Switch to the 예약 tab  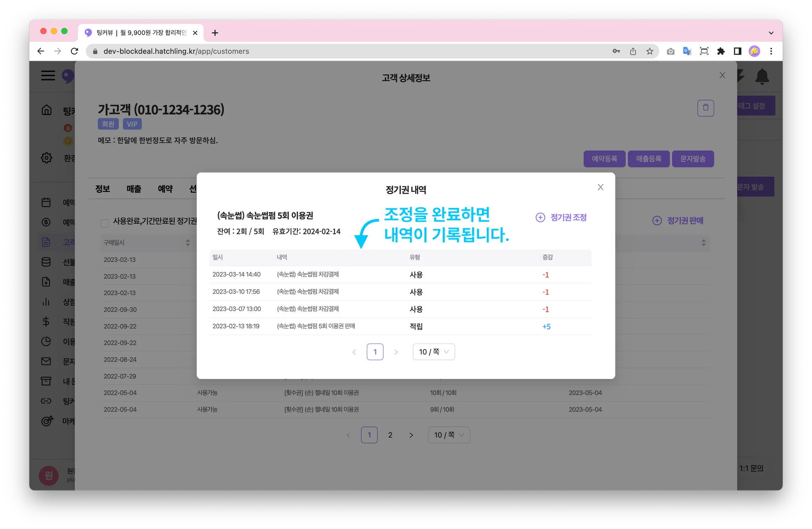[x=165, y=189]
